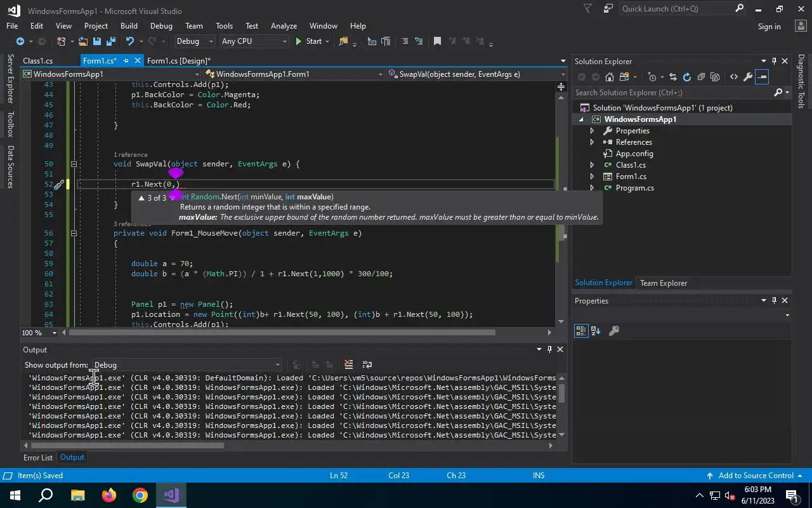This screenshot has height=508, width=812.
Task: Switch to the Form1.cs [Design]* tab
Action: click(x=178, y=61)
